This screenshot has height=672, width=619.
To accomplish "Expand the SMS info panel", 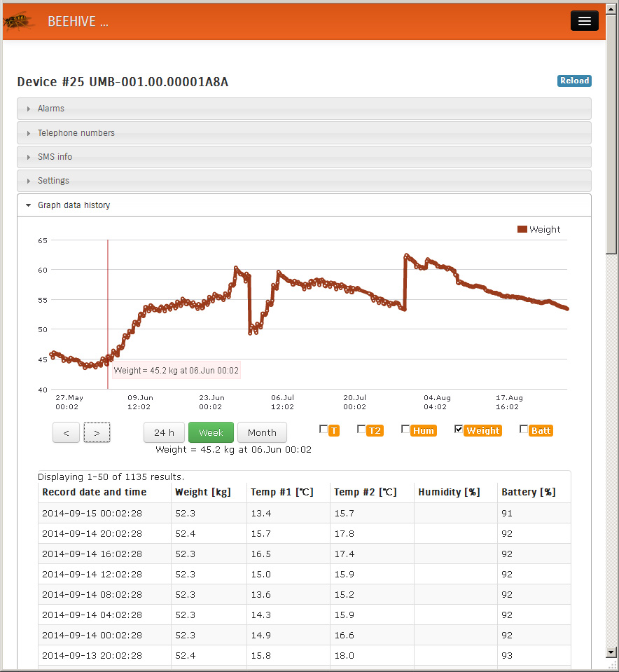I will (x=55, y=157).
